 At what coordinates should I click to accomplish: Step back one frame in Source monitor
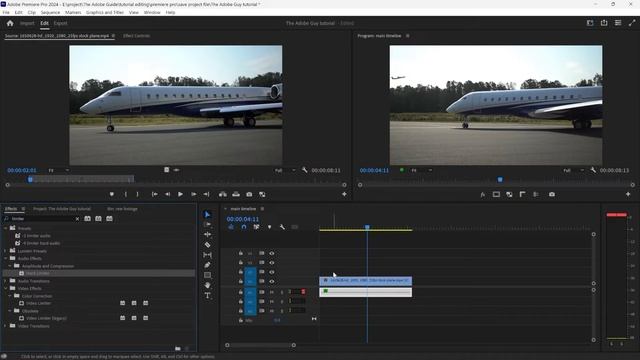tap(167, 194)
